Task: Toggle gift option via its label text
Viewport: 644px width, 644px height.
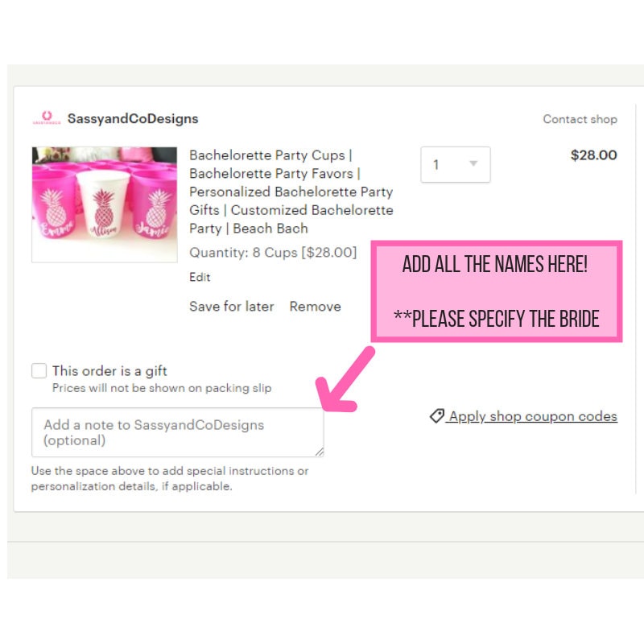Action: (x=109, y=371)
